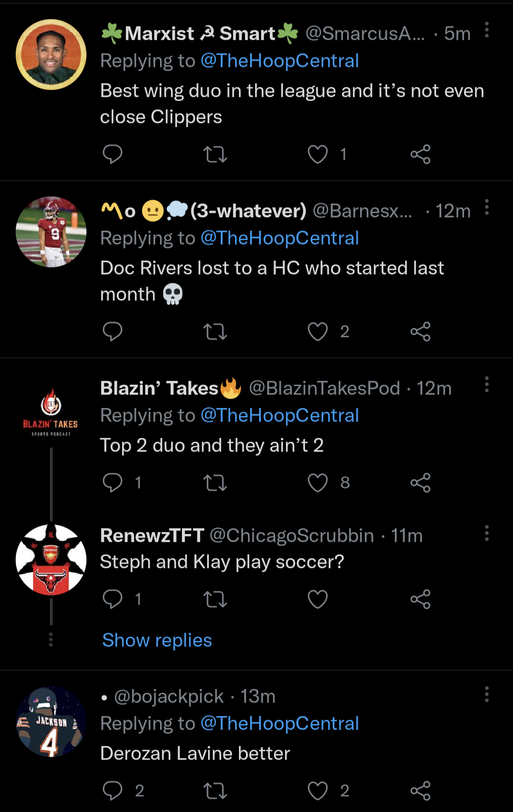Open Blazin' Takes profile picture
The image size is (513, 812).
click(51, 412)
